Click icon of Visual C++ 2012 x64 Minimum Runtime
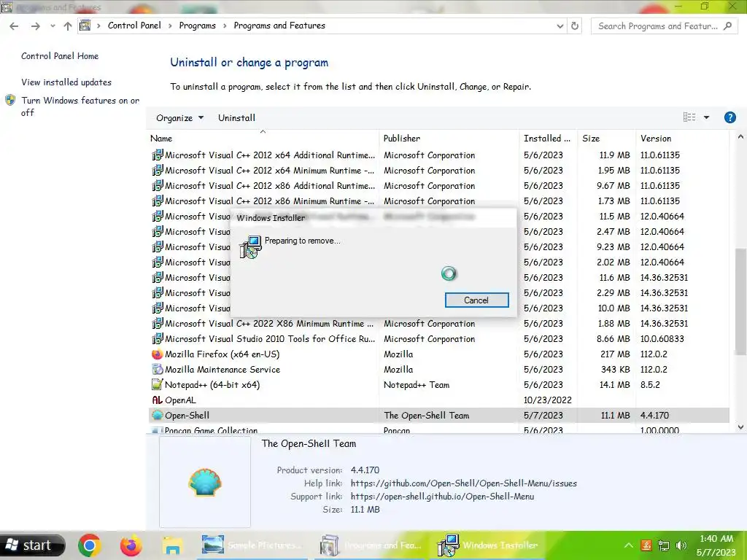This screenshot has height=560, width=747. 157,171
